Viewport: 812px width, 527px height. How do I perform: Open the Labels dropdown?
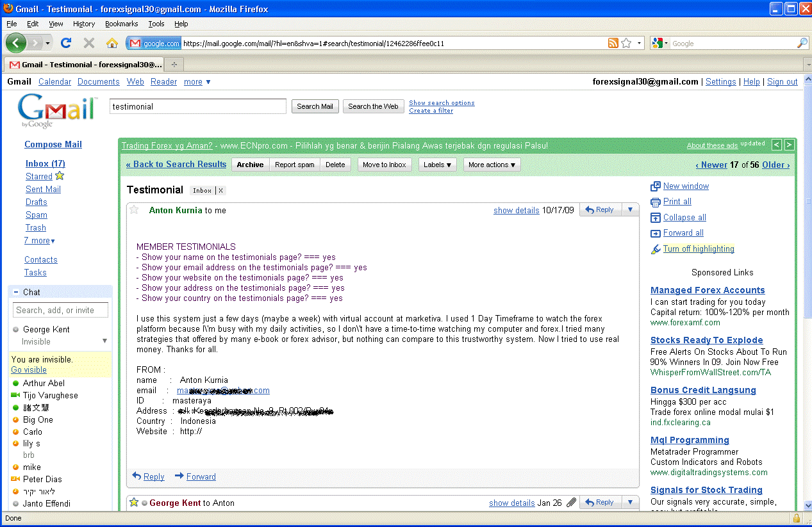438,165
